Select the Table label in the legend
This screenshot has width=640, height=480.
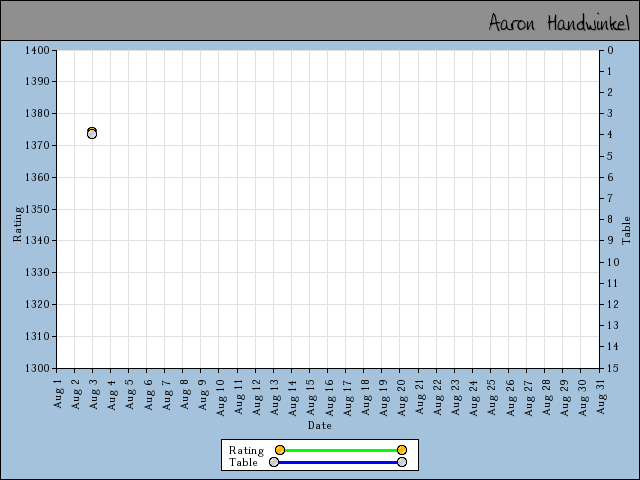[x=243, y=462]
